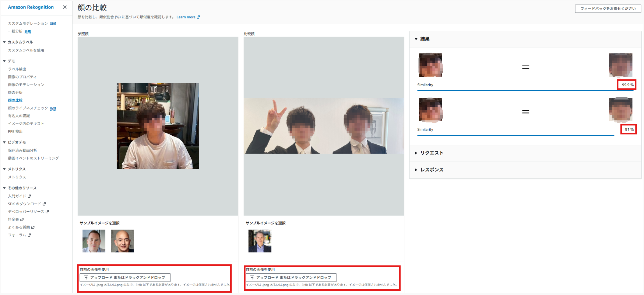This screenshot has width=644, height=295.
Task: Click the 91 % similarity value
Action: [x=629, y=130]
